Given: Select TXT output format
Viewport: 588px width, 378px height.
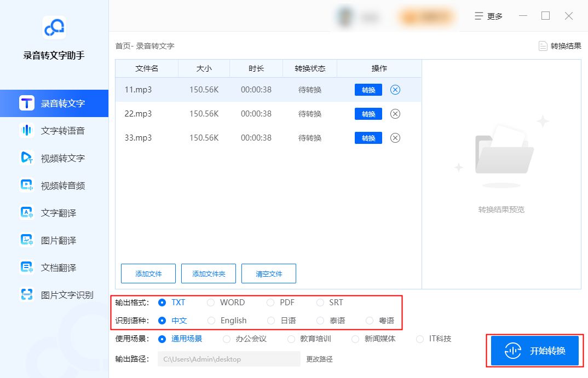Looking at the screenshot, I should [172, 303].
